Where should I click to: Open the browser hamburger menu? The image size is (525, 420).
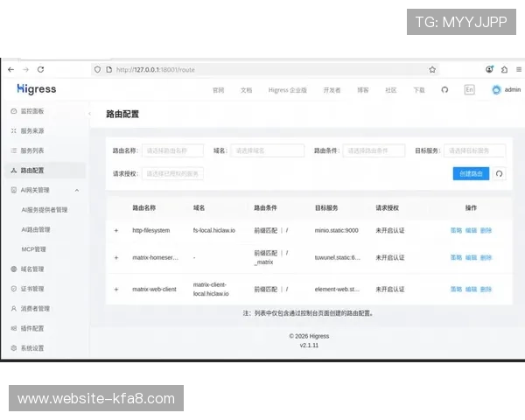pyautogui.click(x=519, y=70)
